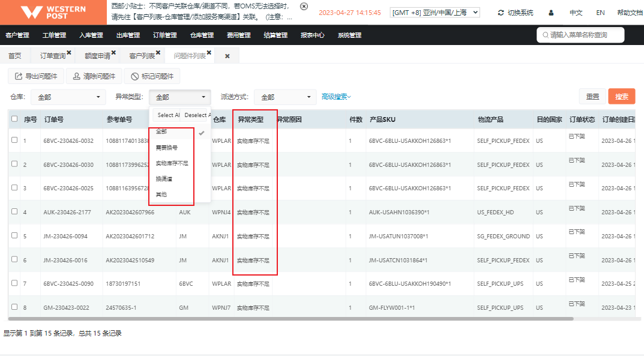Open the 客户管理 menu
644x356 pixels.
pos(17,35)
